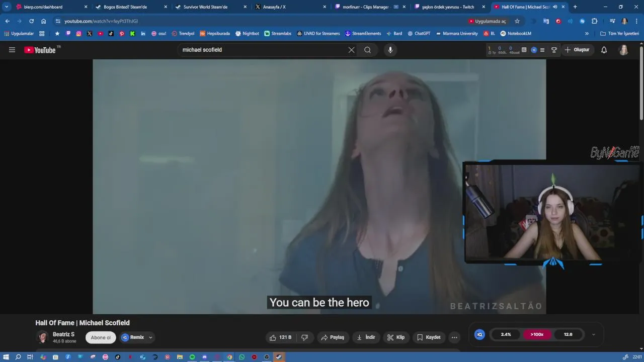
Task: Open Beatriz S channel avatar
Action: click(x=42, y=337)
